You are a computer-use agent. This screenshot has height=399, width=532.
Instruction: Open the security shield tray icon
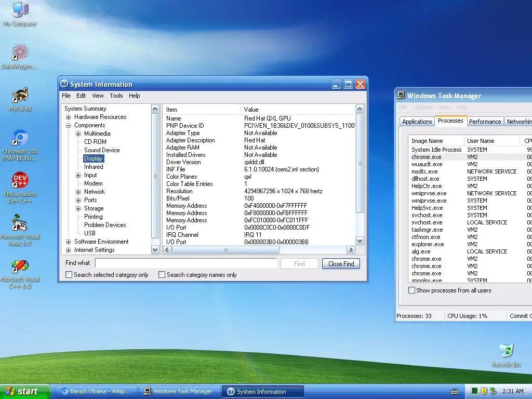[484, 391]
